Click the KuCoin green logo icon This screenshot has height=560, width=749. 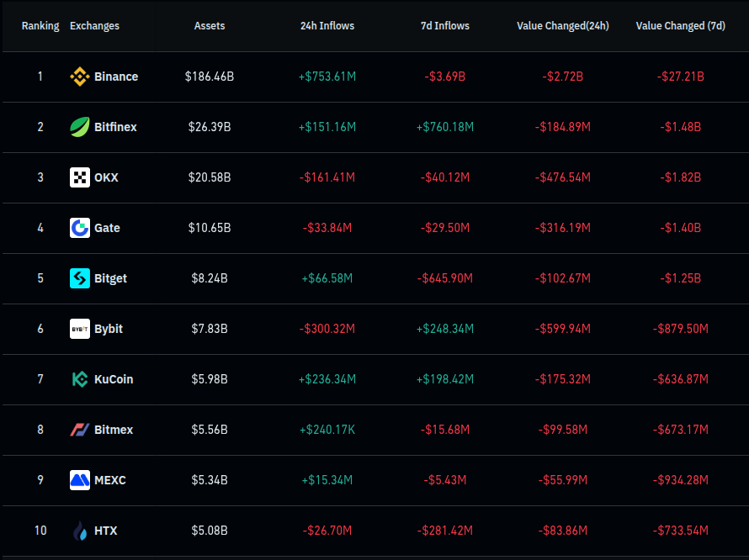click(80, 379)
